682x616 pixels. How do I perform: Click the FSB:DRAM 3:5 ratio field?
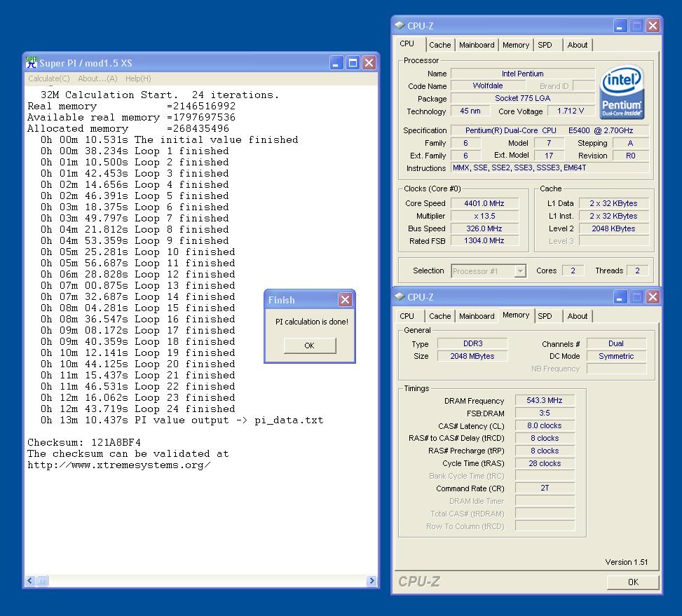(545, 413)
